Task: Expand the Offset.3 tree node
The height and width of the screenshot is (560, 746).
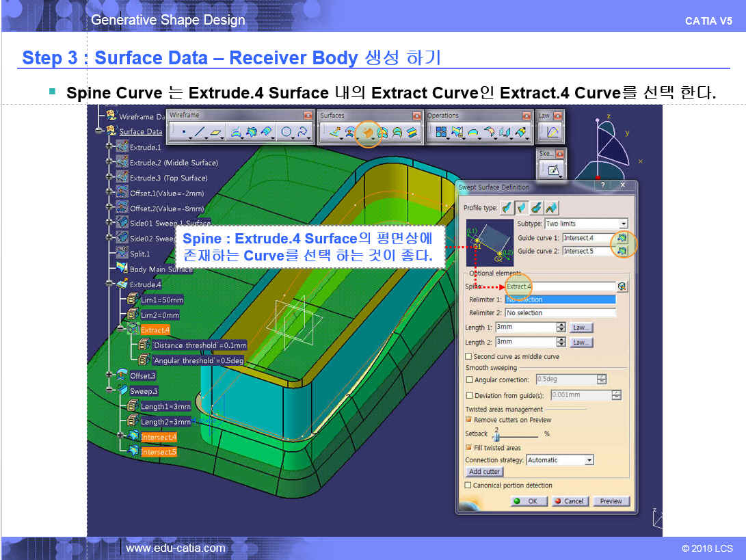Action: [x=109, y=375]
